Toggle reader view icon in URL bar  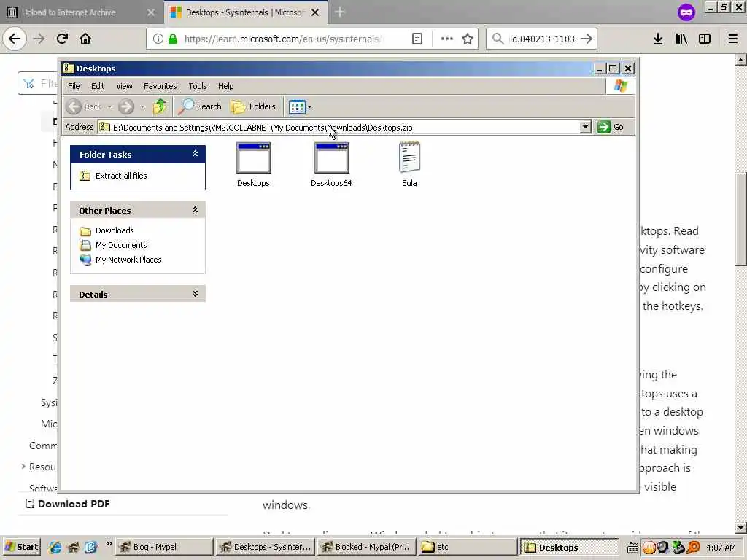[417, 39]
